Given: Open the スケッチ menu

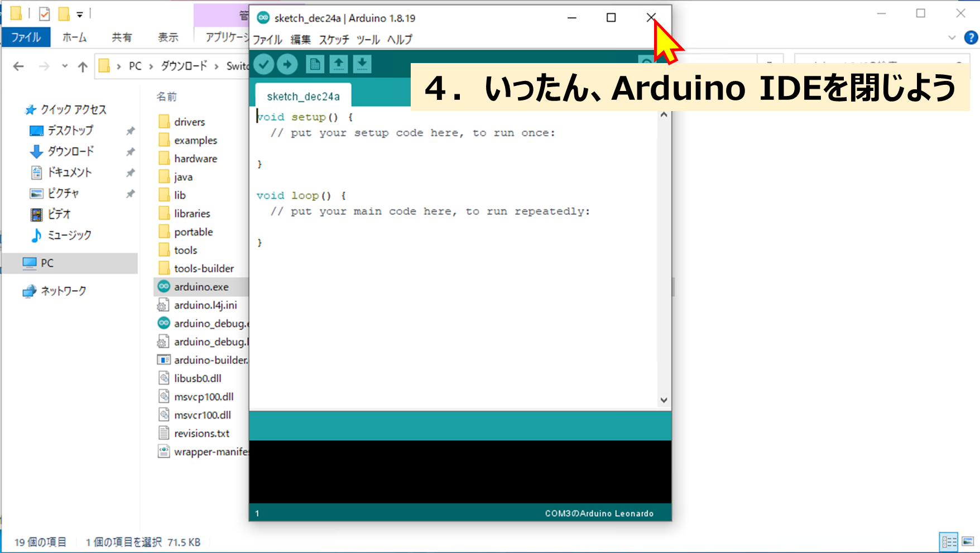Looking at the screenshot, I should click(334, 40).
